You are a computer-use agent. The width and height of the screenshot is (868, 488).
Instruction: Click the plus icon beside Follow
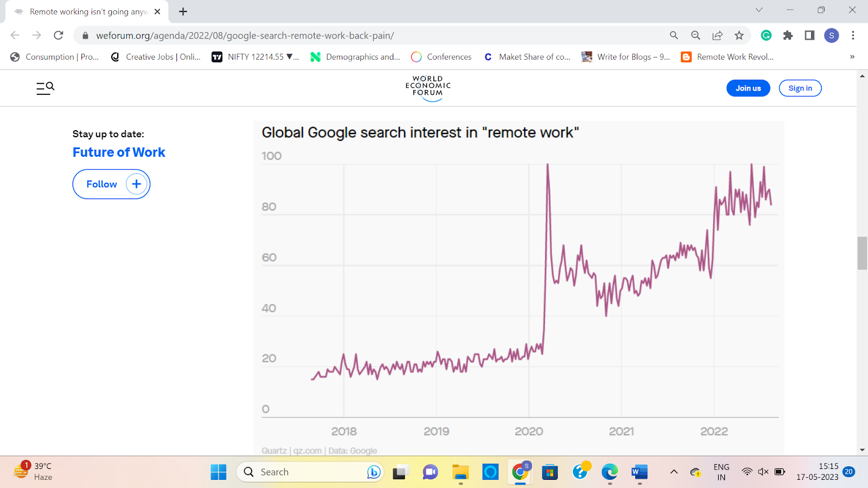click(136, 184)
